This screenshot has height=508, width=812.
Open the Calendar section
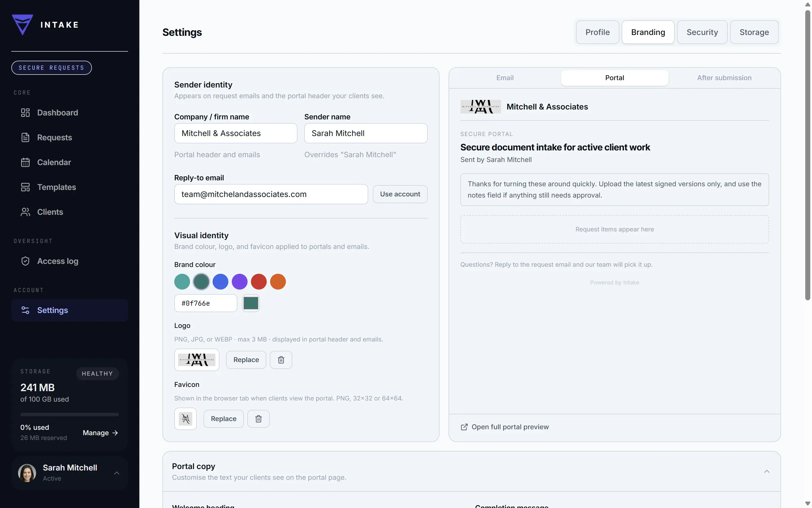[69, 162]
